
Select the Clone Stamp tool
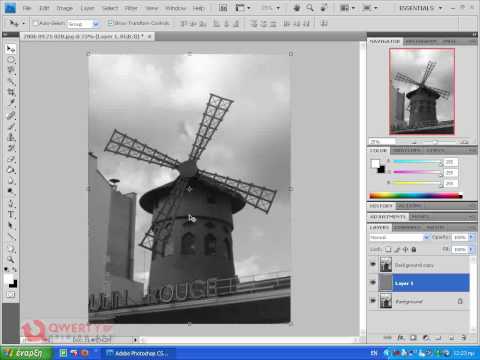point(11,137)
